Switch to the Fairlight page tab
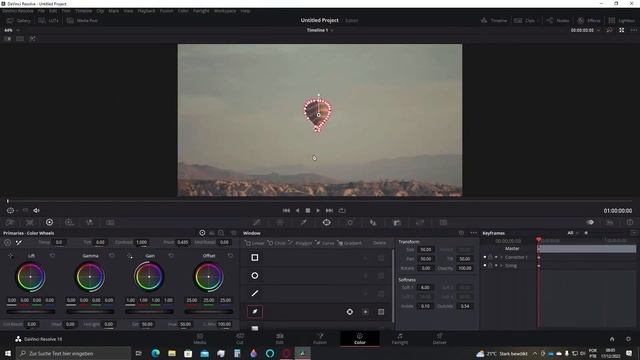The image size is (640, 360). coord(400,339)
